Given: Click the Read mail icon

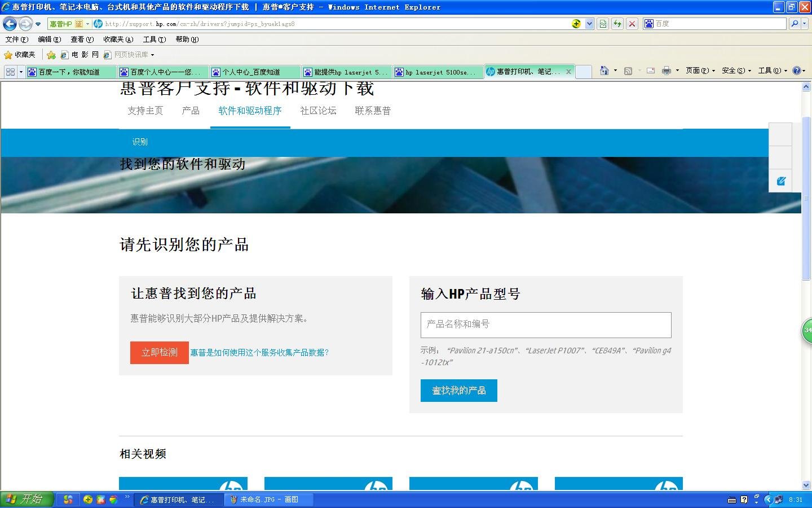Looking at the screenshot, I should pos(651,71).
